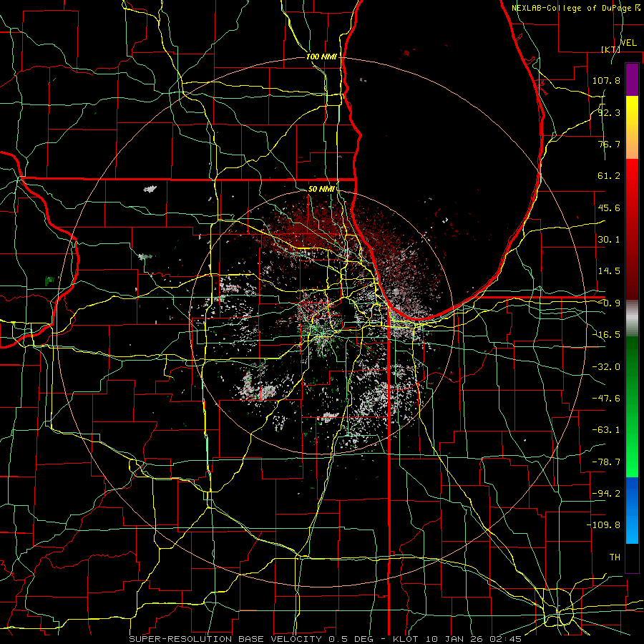The image size is (644, 644).
Task: Click the Super-Resolution Base Velocity caption
Action: coord(326,639)
